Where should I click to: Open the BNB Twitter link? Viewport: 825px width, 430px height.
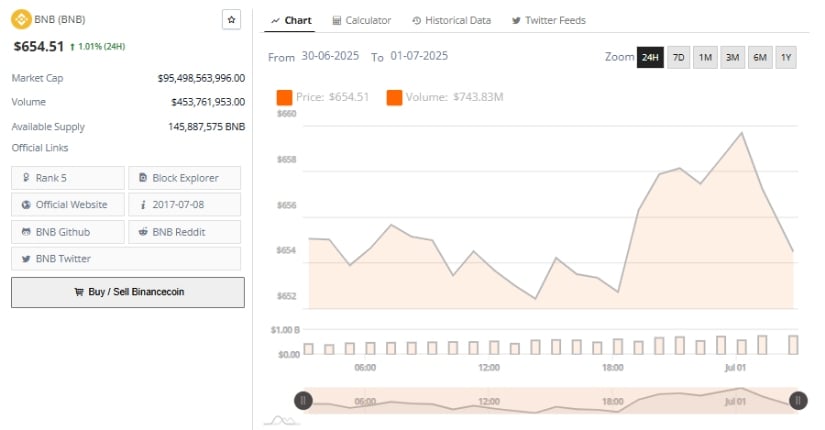coord(126,259)
